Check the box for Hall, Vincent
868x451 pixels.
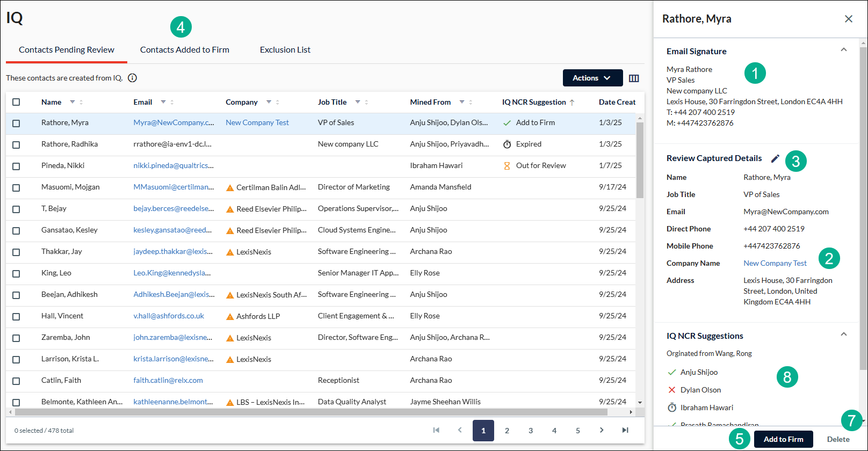point(16,317)
